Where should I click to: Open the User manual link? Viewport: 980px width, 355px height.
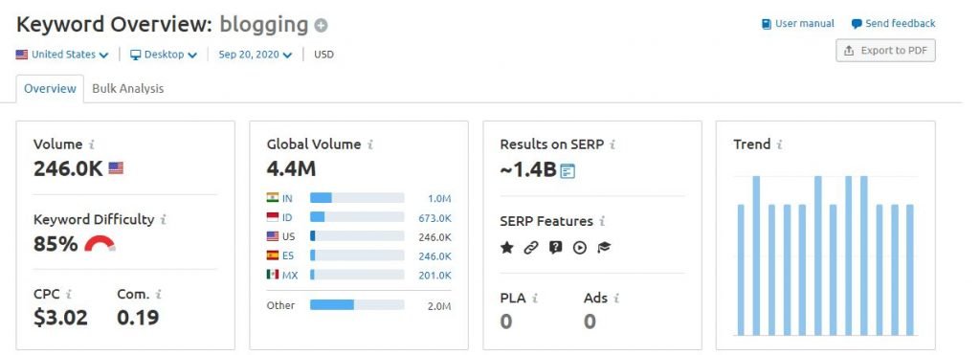[x=798, y=24]
